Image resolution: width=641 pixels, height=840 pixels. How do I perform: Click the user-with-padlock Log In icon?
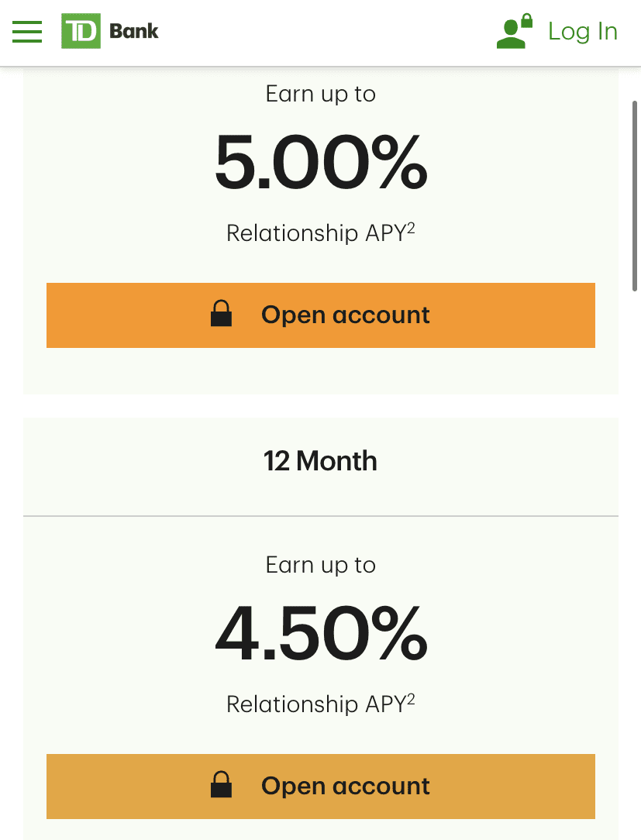[x=515, y=32]
